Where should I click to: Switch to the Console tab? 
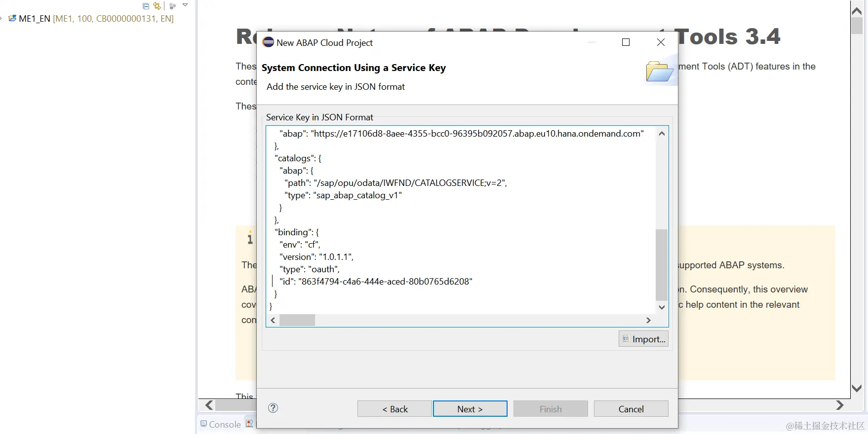tap(220, 424)
